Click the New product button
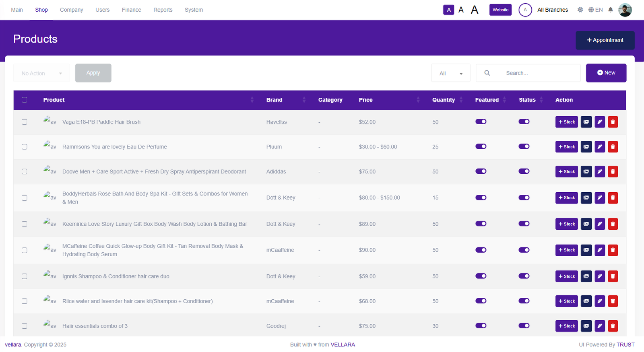644x352 pixels. [606, 73]
